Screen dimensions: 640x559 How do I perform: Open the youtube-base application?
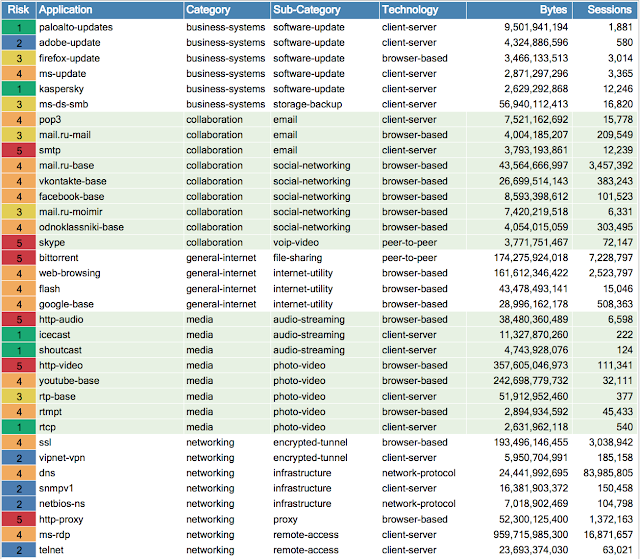click(69, 381)
